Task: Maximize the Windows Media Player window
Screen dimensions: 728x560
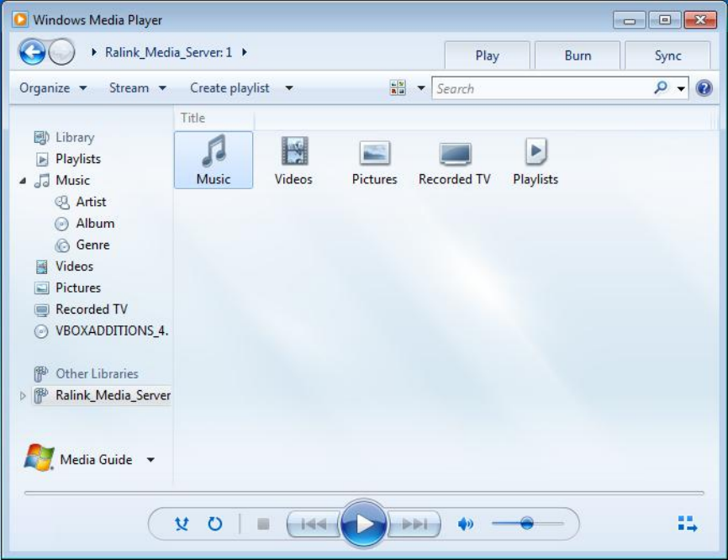Action: tap(664, 20)
